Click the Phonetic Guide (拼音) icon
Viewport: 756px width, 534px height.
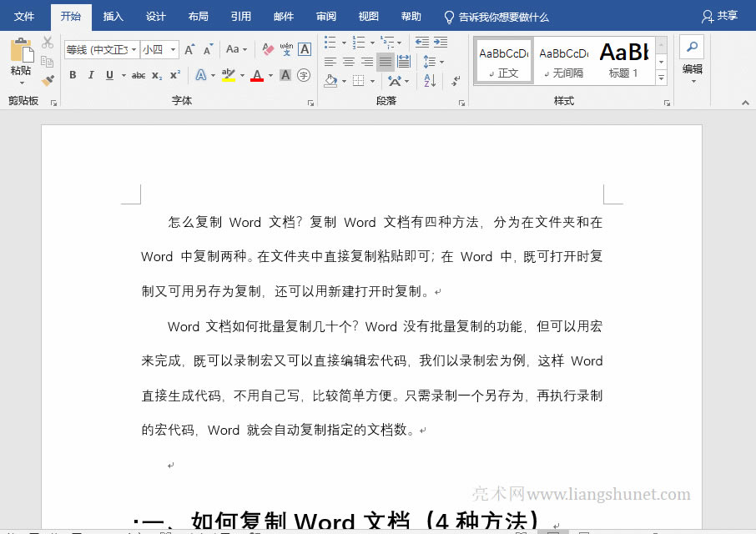tap(285, 48)
